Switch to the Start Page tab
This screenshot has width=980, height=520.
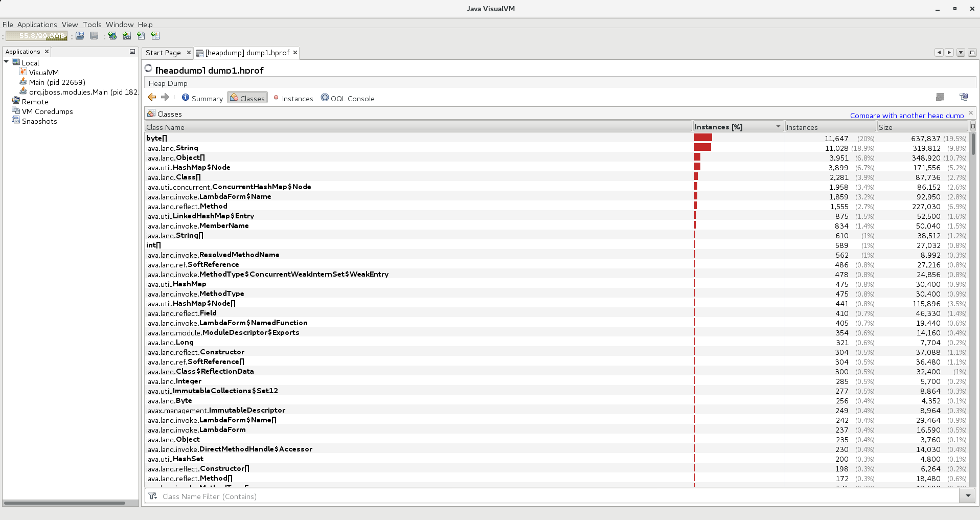(x=163, y=53)
